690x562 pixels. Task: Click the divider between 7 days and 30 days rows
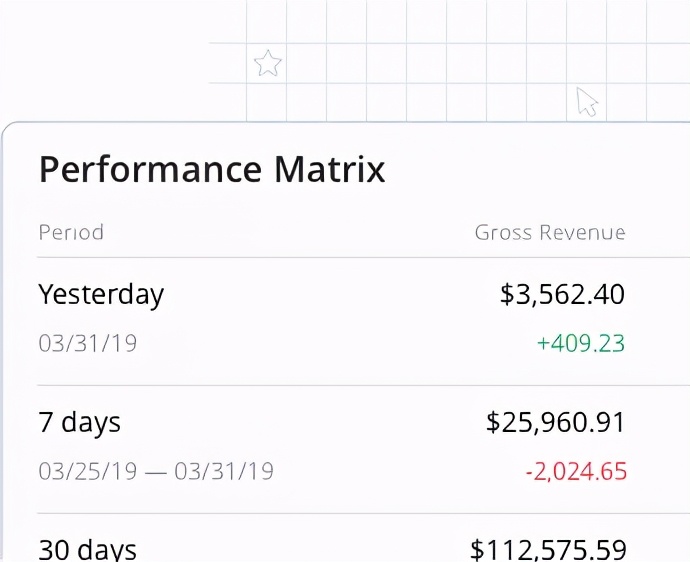point(330,513)
